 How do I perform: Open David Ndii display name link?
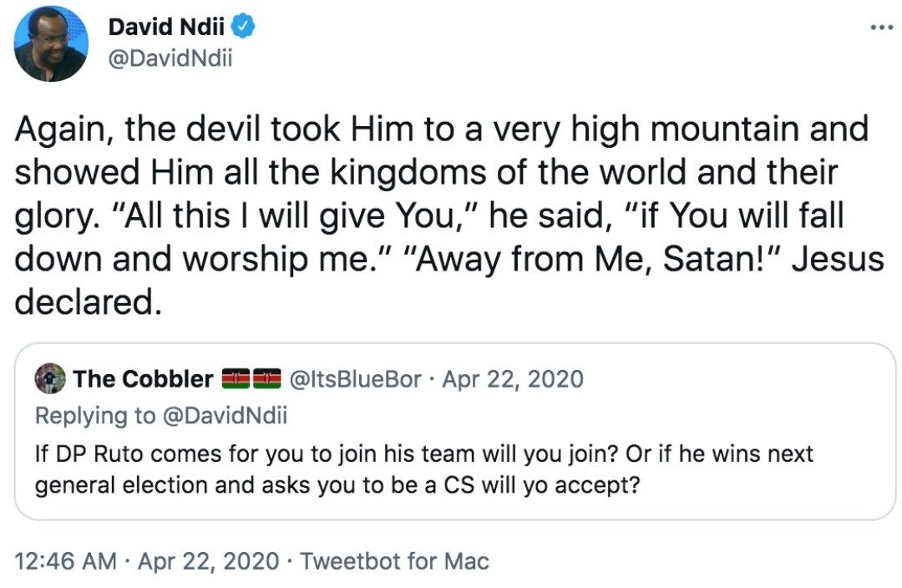pyautogui.click(x=166, y=27)
